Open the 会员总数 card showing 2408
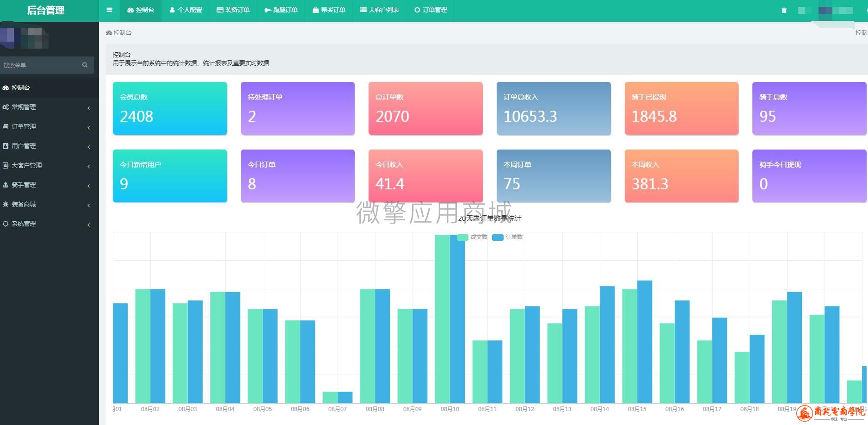Screen dimensions: 868x425 click(170, 108)
